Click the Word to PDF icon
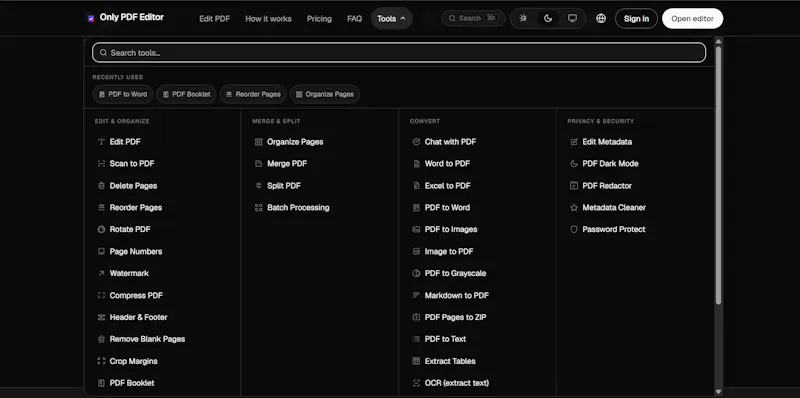The width and height of the screenshot is (800, 398). [416, 164]
